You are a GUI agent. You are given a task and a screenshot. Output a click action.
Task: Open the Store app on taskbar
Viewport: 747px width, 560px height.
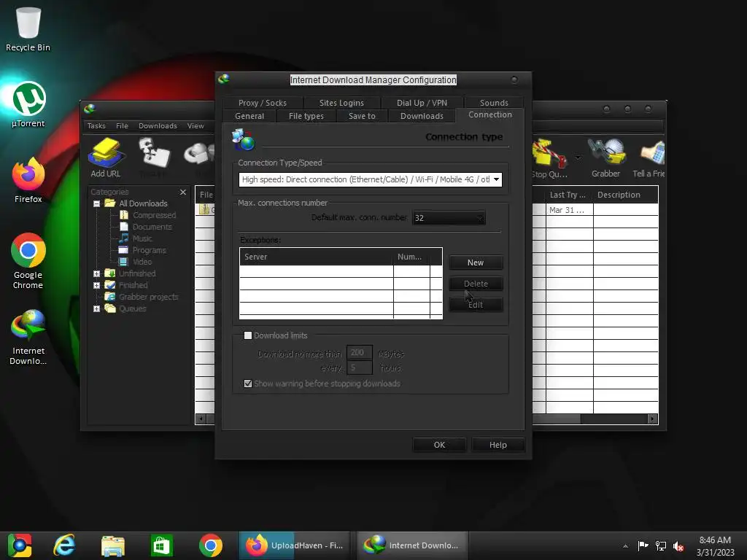click(161, 545)
